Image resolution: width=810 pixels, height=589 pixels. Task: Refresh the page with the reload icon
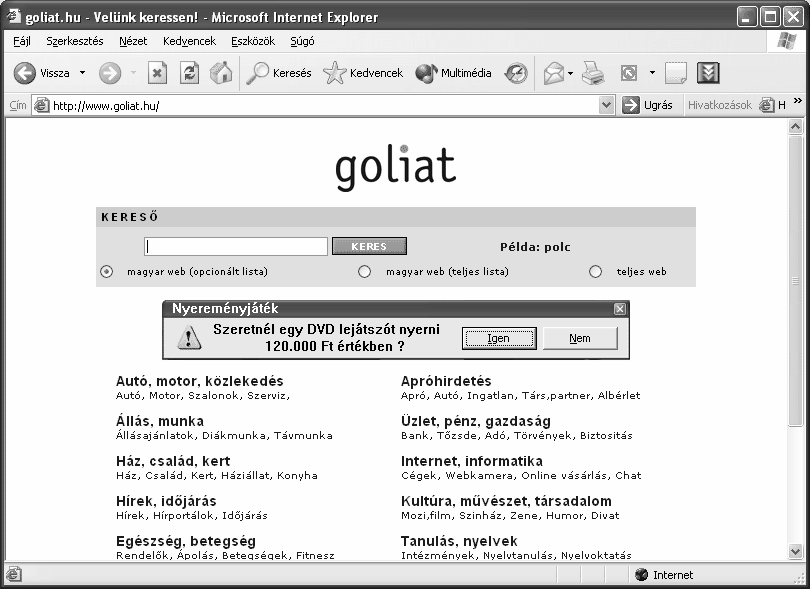coord(190,73)
